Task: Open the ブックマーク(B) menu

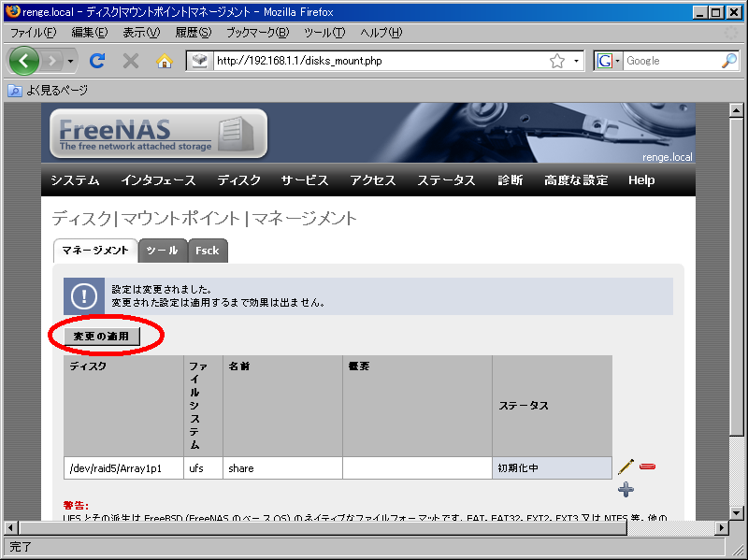Action: tap(258, 33)
